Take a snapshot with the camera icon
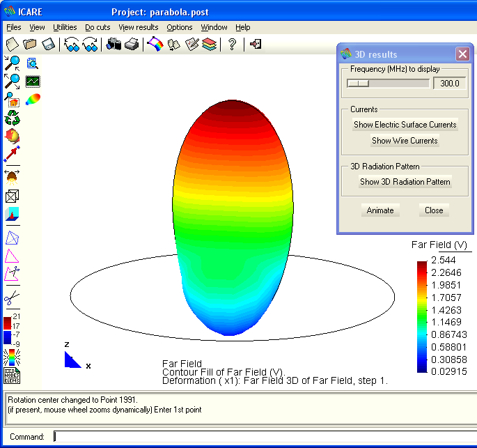The height and width of the screenshot is (448, 477). pos(114,45)
